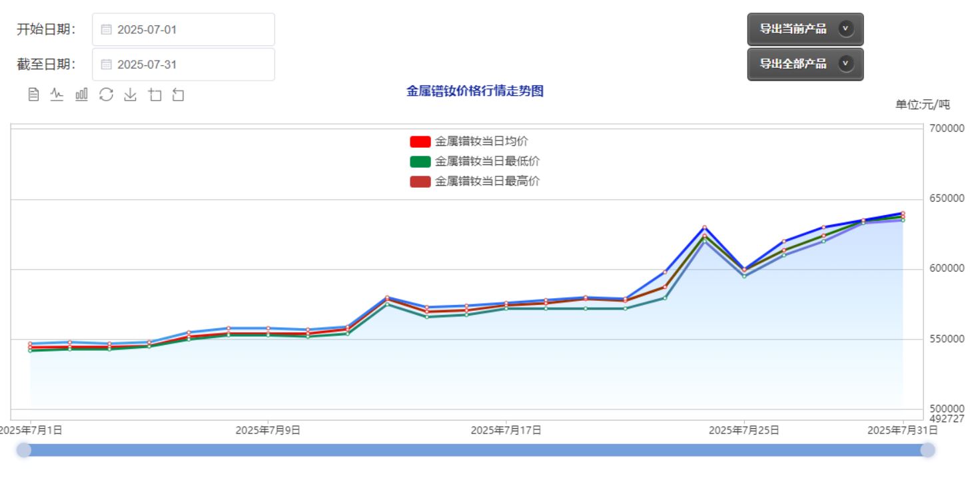Click the 2025年7月25日 x-axis label
980x486 pixels.
click(743, 431)
